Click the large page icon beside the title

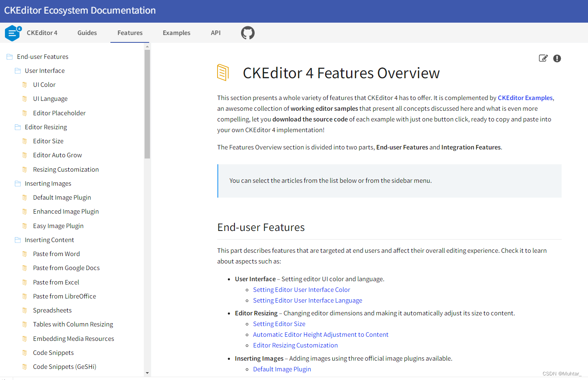[x=223, y=72]
